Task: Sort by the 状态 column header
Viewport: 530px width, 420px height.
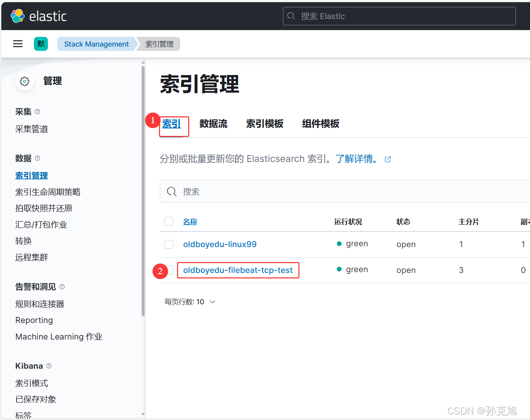Action: point(403,222)
